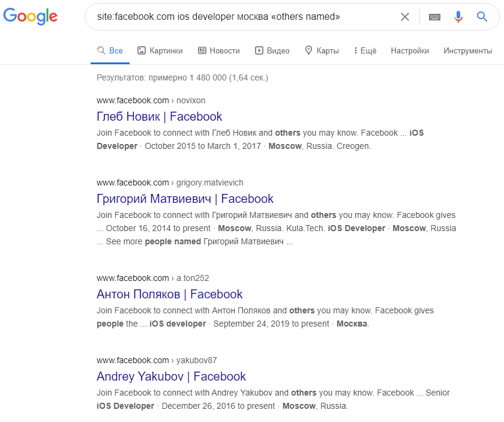Expand the Ещё more menu
Viewport: 504px width, 422px height.
tap(365, 50)
